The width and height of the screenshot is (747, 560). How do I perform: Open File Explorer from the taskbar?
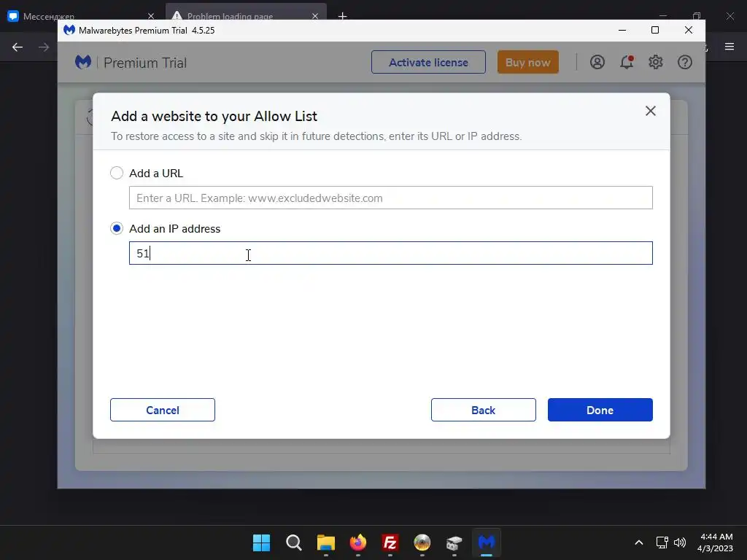pos(326,542)
